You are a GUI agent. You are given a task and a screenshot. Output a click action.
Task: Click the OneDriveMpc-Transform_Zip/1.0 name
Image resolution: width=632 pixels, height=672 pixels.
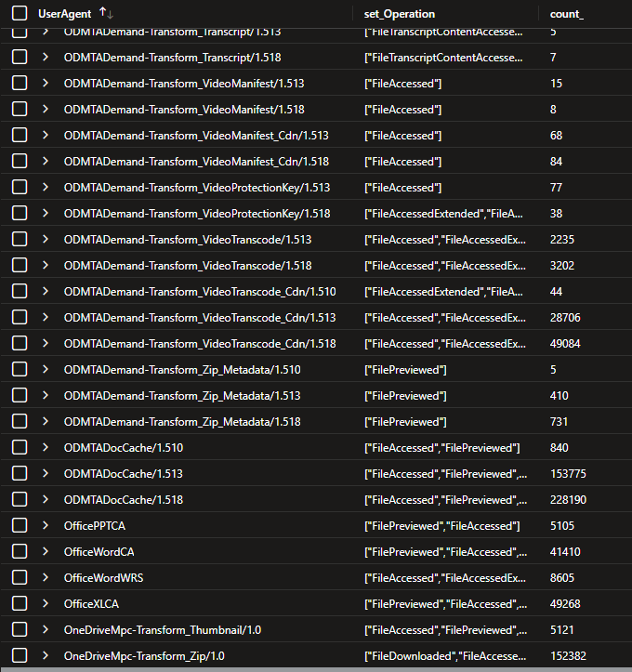tap(144, 655)
